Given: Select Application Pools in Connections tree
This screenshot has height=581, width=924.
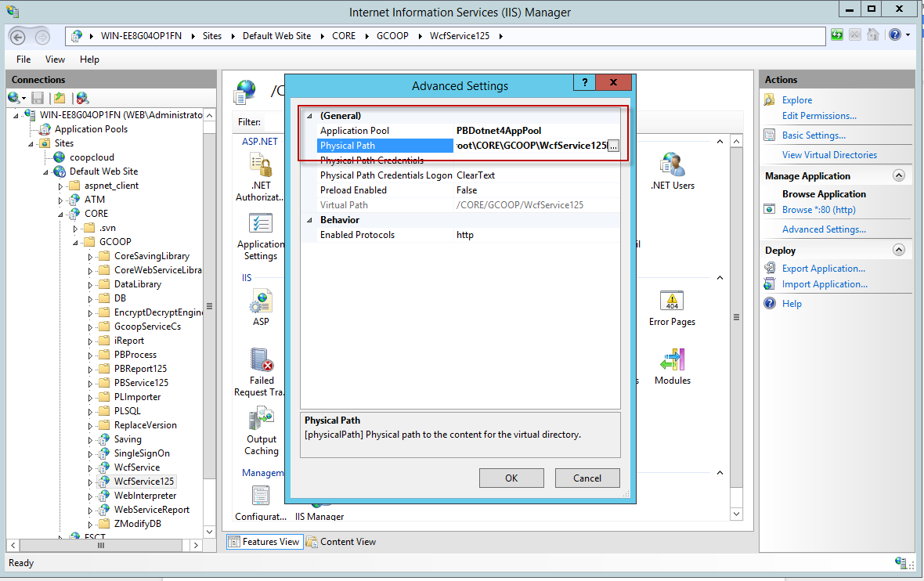Looking at the screenshot, I should [91, 129].
